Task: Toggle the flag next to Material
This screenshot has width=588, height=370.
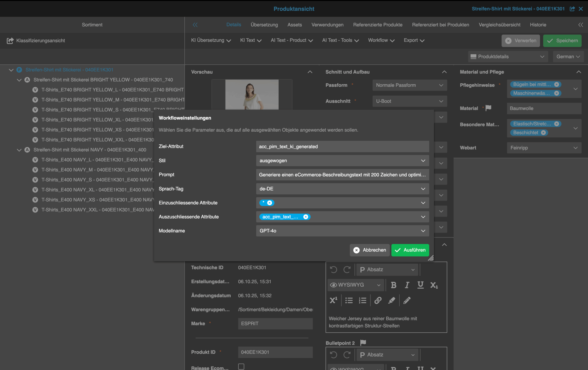Action: click(488, 108)
